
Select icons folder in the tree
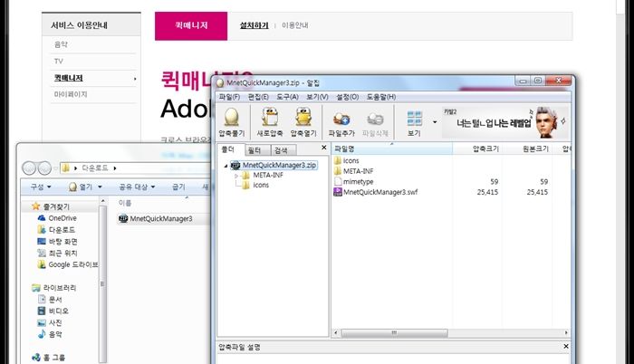[261, 186]
